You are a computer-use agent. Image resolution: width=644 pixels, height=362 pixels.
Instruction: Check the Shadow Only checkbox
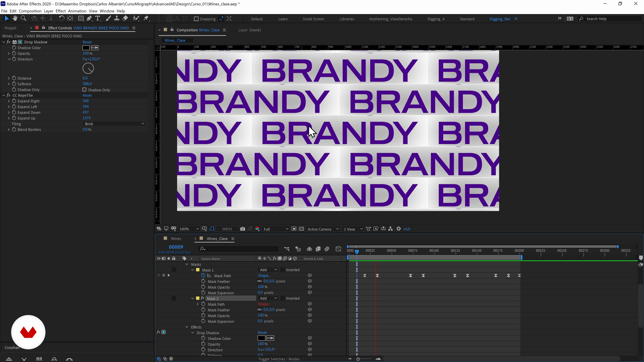(x=85, y=90)
